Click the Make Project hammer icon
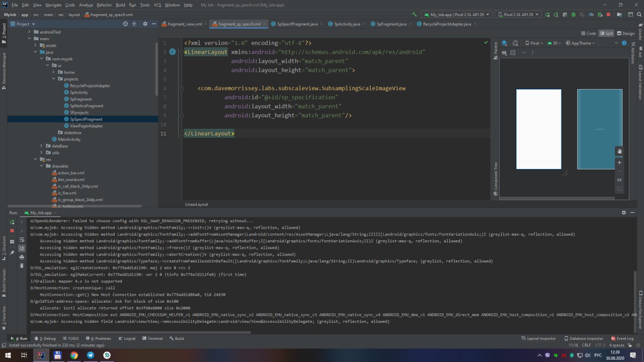 (x=414, y=15)
